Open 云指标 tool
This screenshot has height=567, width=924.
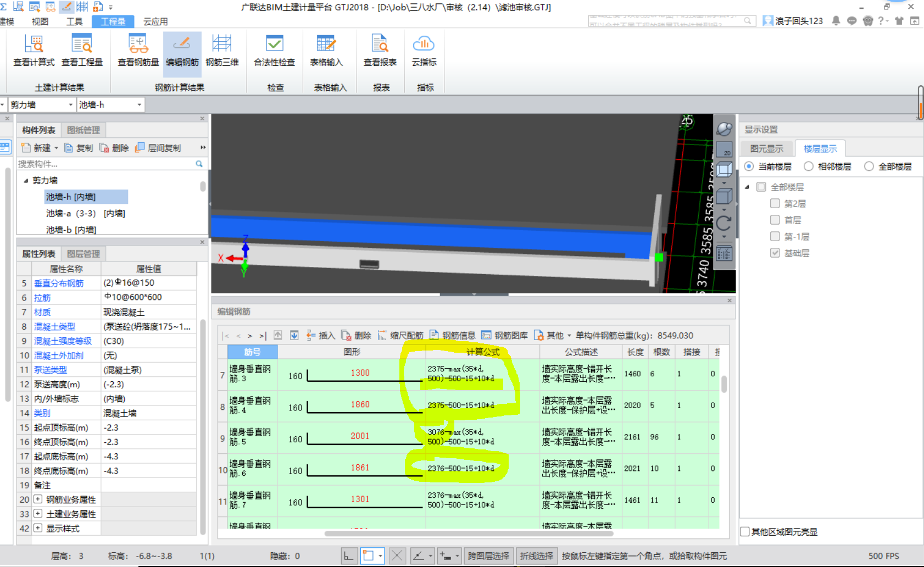(x=424, y=51)
